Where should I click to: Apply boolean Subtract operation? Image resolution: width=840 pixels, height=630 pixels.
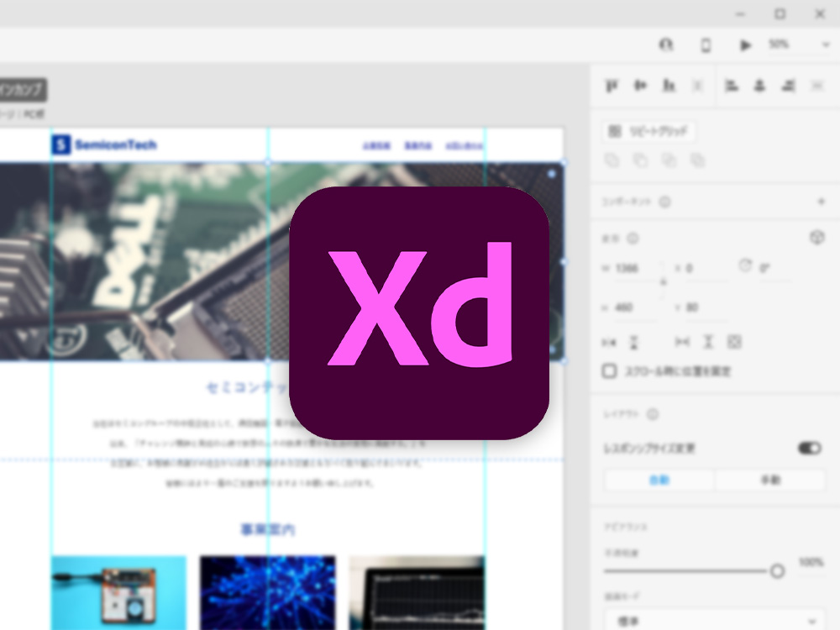[640, 160]
